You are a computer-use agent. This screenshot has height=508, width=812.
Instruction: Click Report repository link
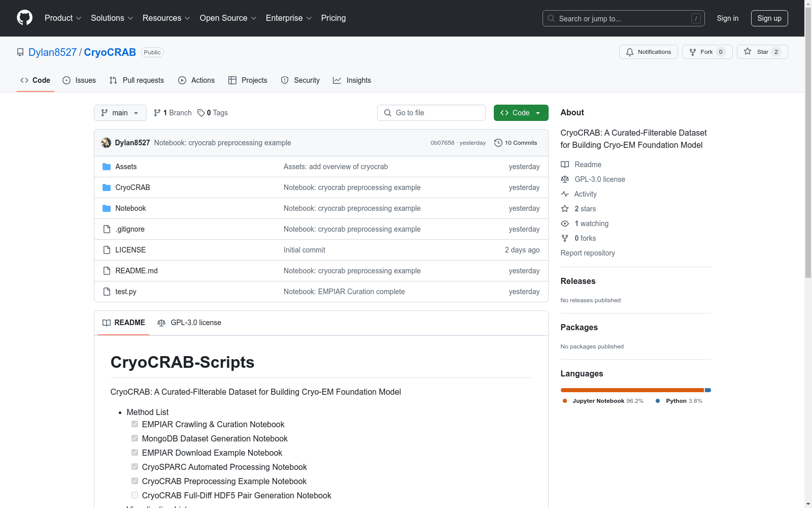point(588,253)
